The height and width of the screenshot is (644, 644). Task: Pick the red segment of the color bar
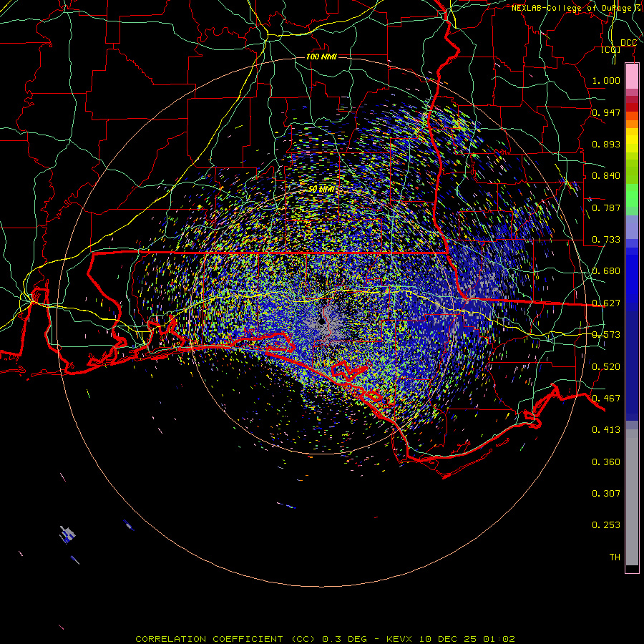(x=632, y=107)
